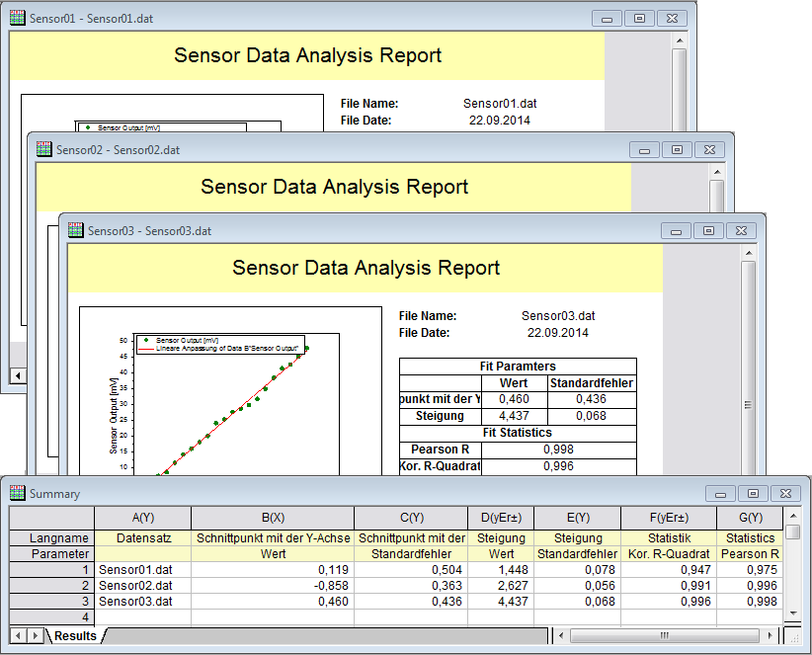Close the Sensor02 window
This screenshot has width=812, height=655.
709,149
